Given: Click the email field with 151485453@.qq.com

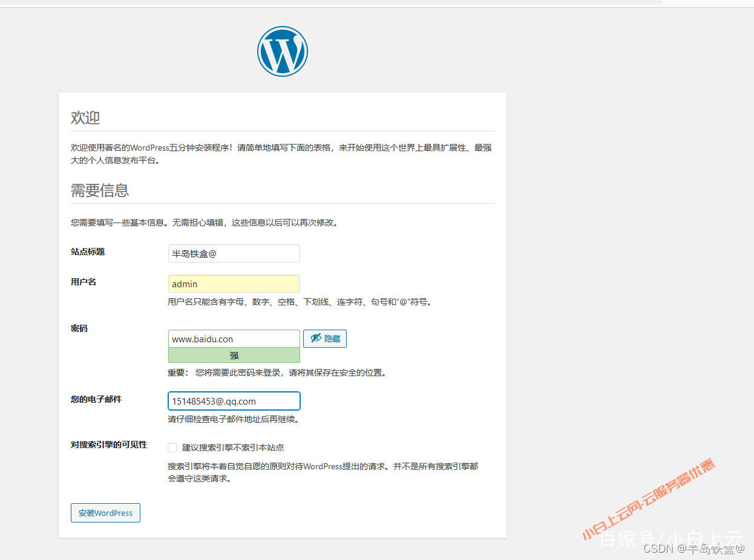Looking at the screenshot, I should pyautogui.click(x=234, y=401).
